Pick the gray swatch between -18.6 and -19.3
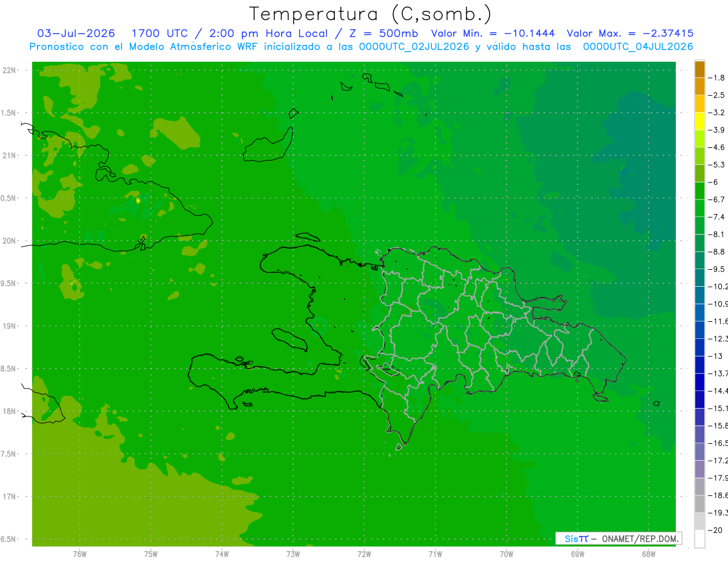This screenshot has height=562, width=728. (x=699, y=504)
